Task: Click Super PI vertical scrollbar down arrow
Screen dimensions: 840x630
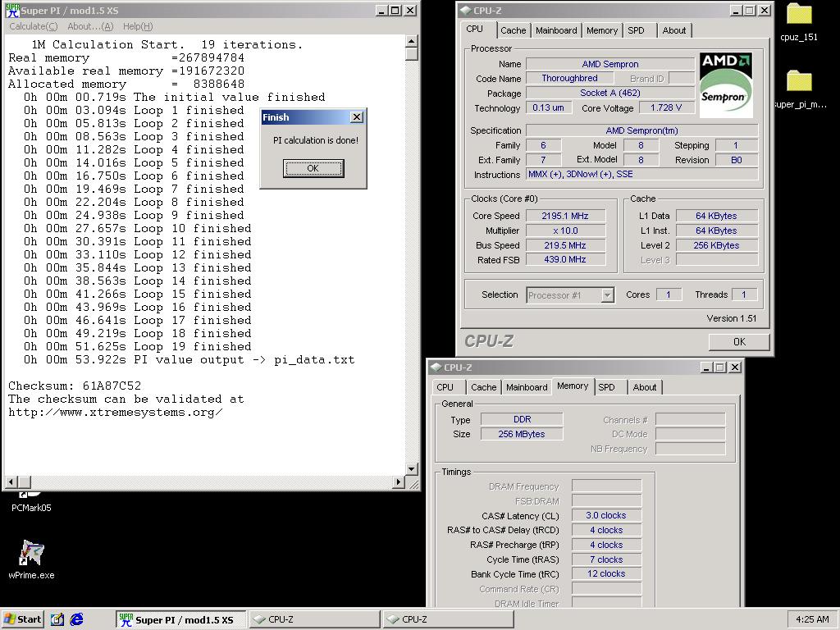Action: (x=412, y=468)
